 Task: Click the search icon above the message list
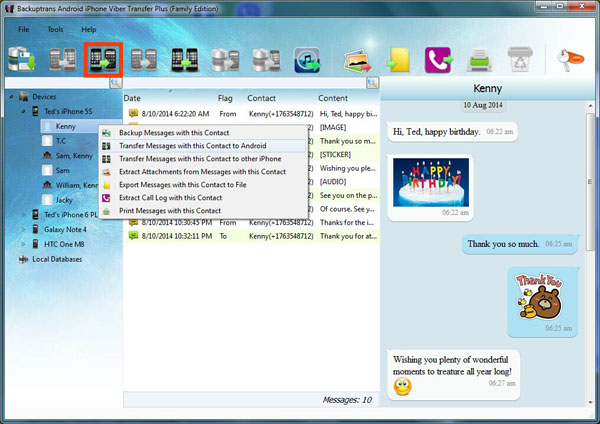(x=372, y=83)
